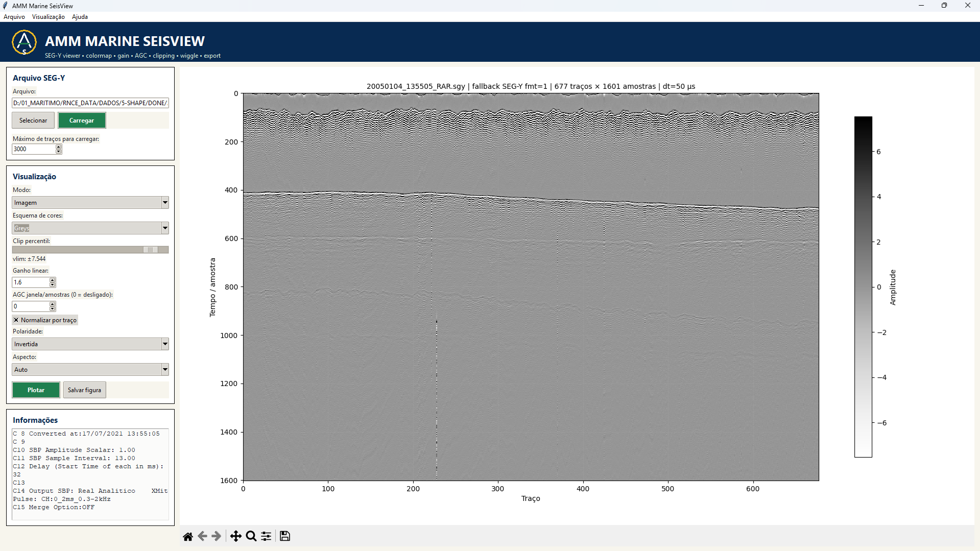980x551 pixels.
Task: Click the Plotar button
Action: pyautogui.click(x=36, y=390)
